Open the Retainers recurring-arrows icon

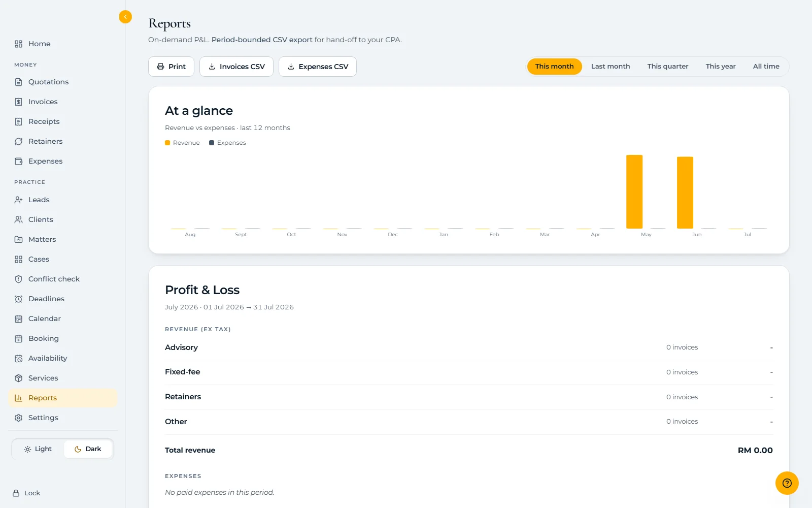(x=19, y=141)
